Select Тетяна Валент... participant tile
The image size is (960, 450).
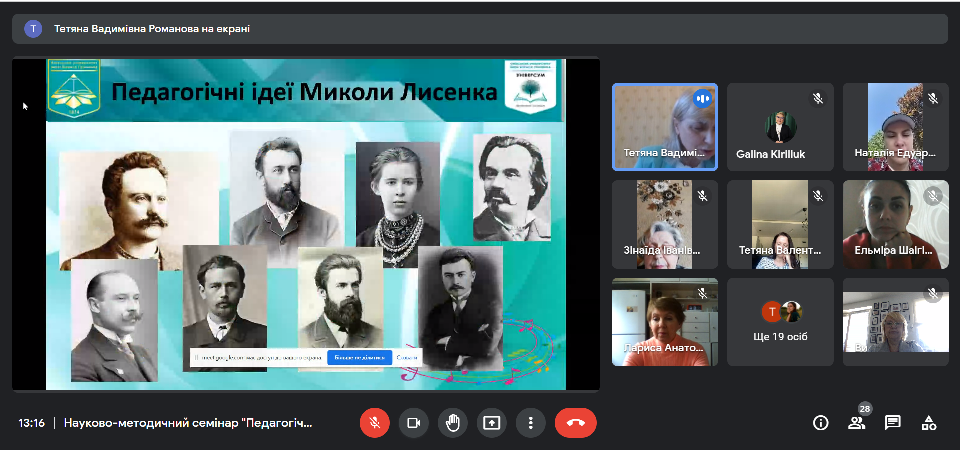click(780, 224)
